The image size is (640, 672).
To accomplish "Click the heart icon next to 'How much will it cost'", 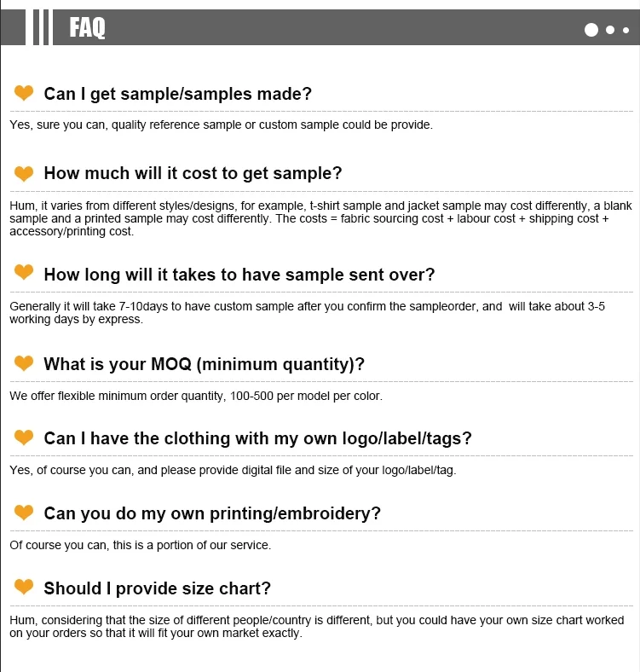I will pyautogui.click(x=24, y=173).
